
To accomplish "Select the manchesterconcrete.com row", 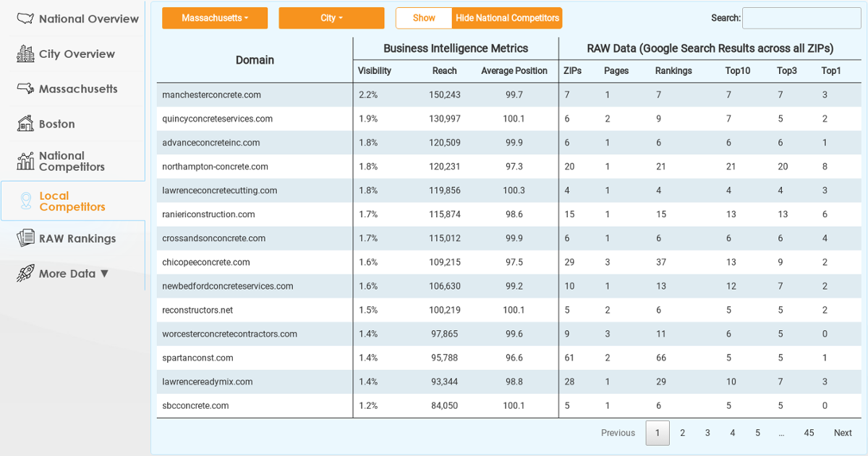I will (212, 95).
